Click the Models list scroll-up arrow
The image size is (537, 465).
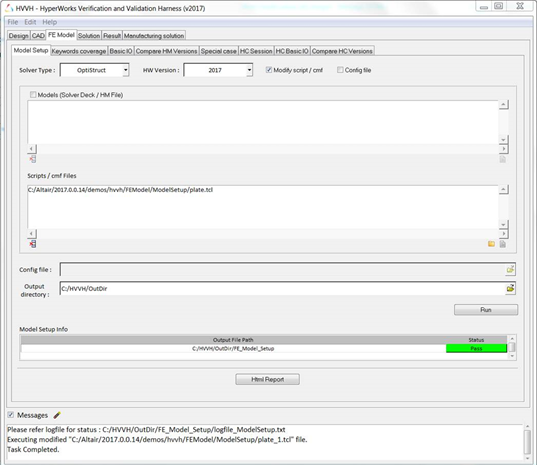click(x=503, y=104)
